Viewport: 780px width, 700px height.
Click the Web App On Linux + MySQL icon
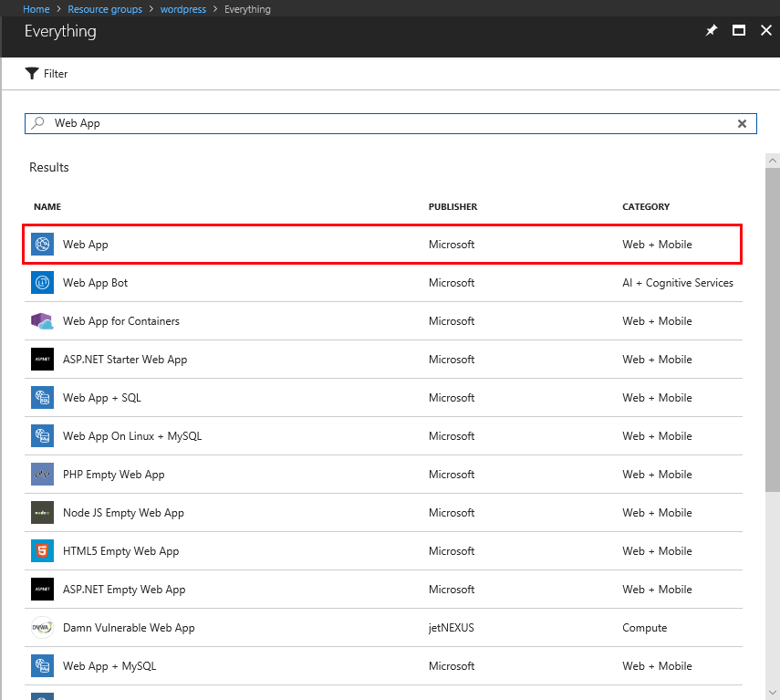[42, 436]
